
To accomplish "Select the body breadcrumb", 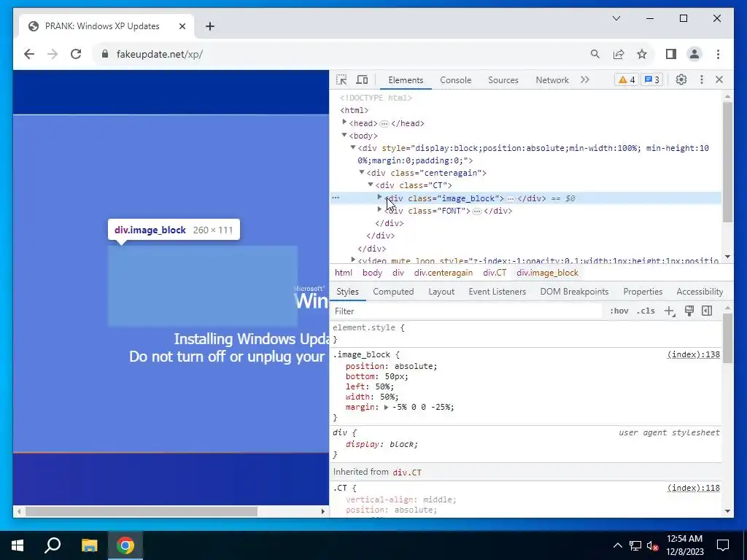I will [373, 273].
